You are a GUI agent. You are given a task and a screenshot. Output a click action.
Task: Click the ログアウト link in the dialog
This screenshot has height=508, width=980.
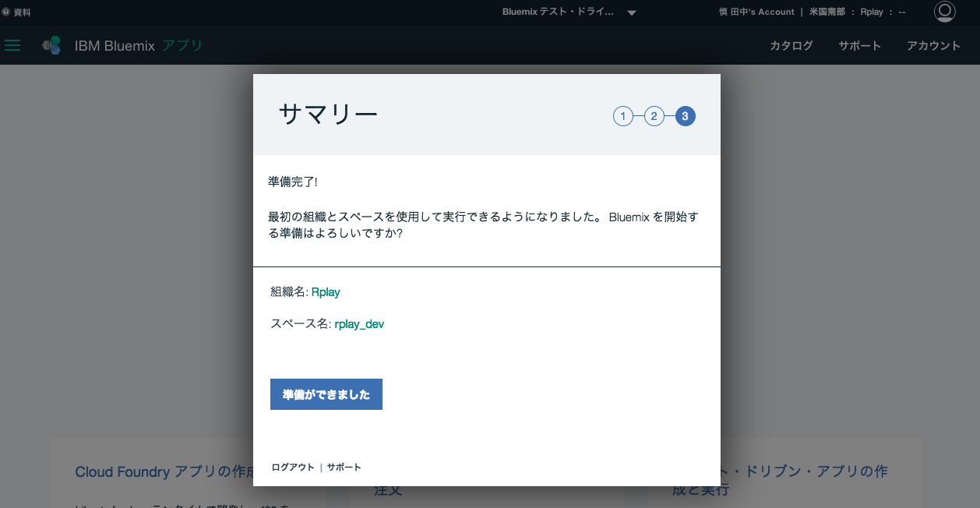(x=292, y=467)
